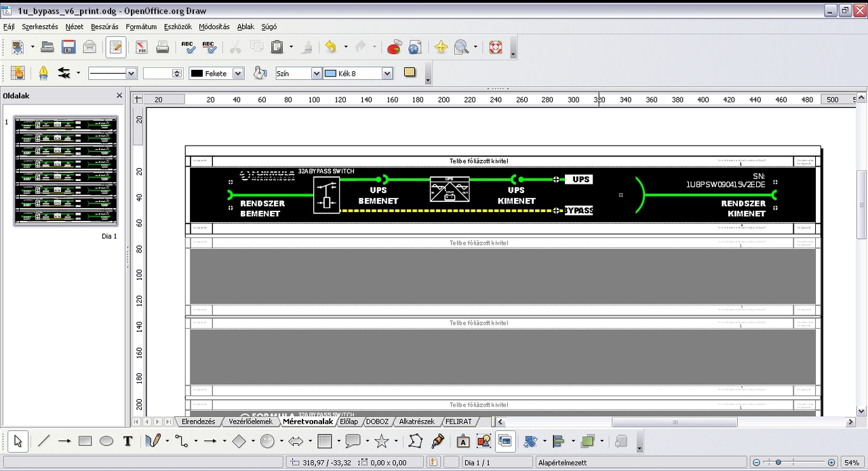Switch to the Előlap layer tab
Screen dimensions: 868x471
click(349, 422)
